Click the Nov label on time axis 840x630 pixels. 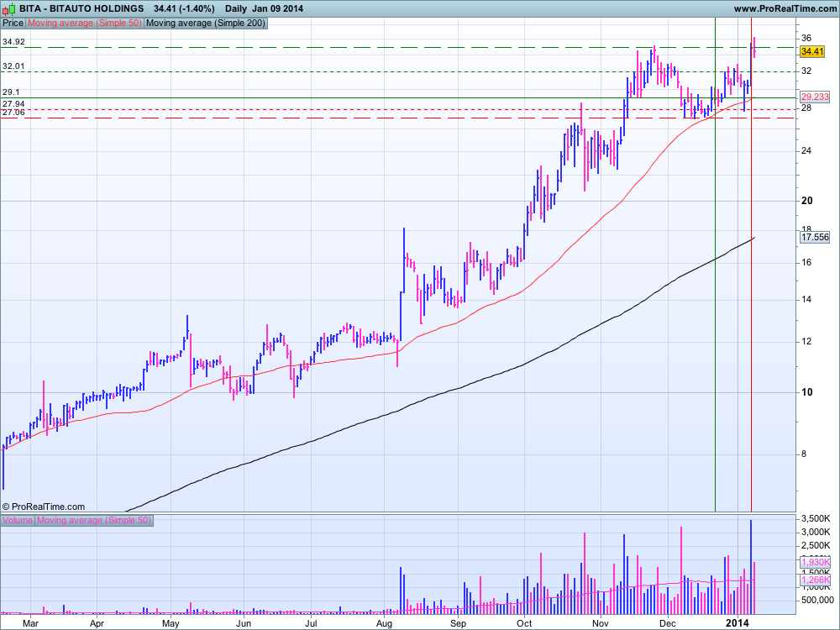(x=601, y=623)
